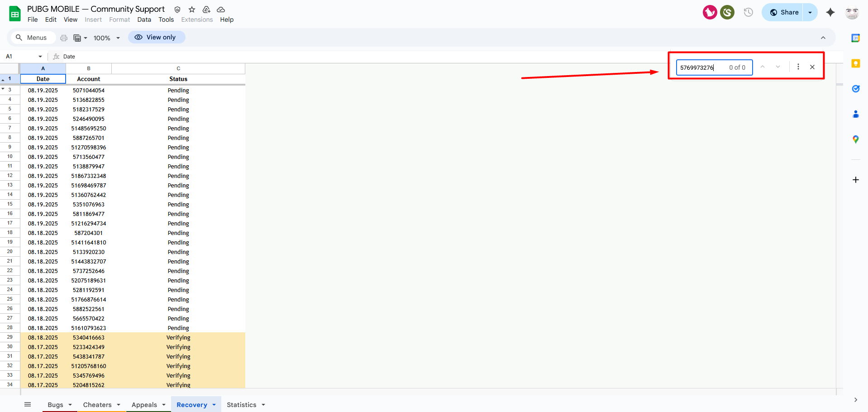This screenshot has width=868, height=412.
Task: Expand the hidden row group at row 3
Action: [3, 89]
